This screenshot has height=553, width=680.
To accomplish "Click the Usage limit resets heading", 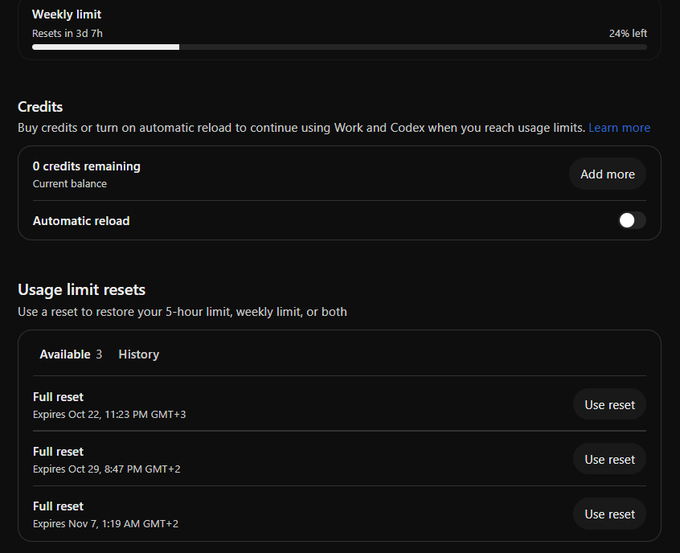I will click(82, 289).
